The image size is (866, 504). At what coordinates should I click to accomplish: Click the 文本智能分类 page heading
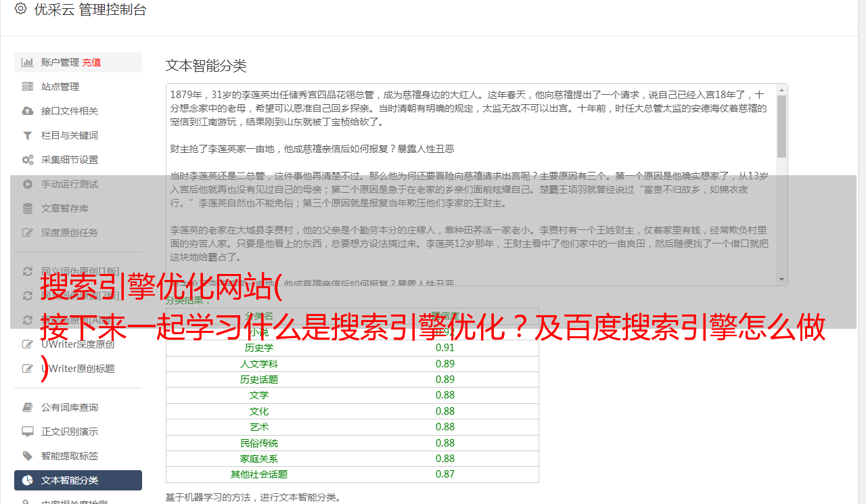coord(206,66)
